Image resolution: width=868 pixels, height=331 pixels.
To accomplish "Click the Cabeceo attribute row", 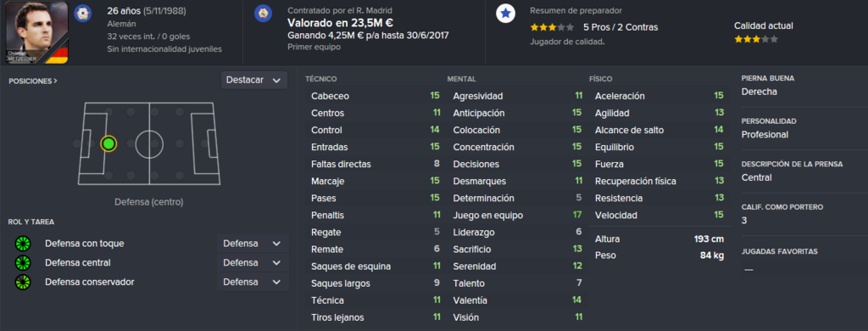I will point(376,96).
